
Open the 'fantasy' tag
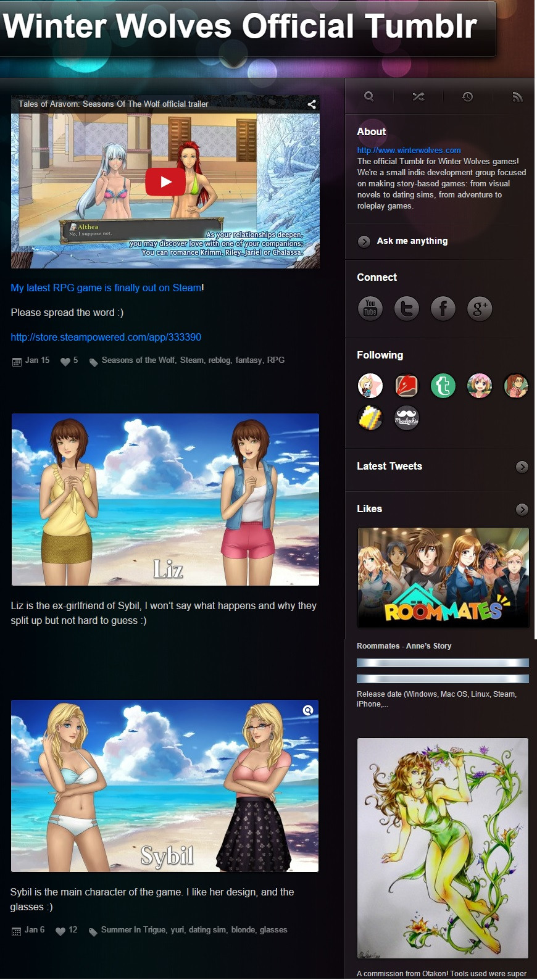(x=249, y=360)
